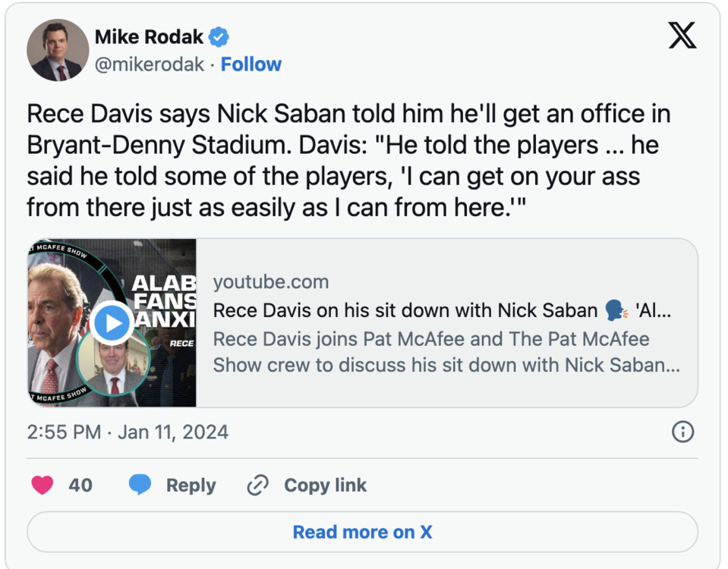Screen dimensions: 728x569
Task: Click the chain link copy icon
Action: click(x=258, y=485)
